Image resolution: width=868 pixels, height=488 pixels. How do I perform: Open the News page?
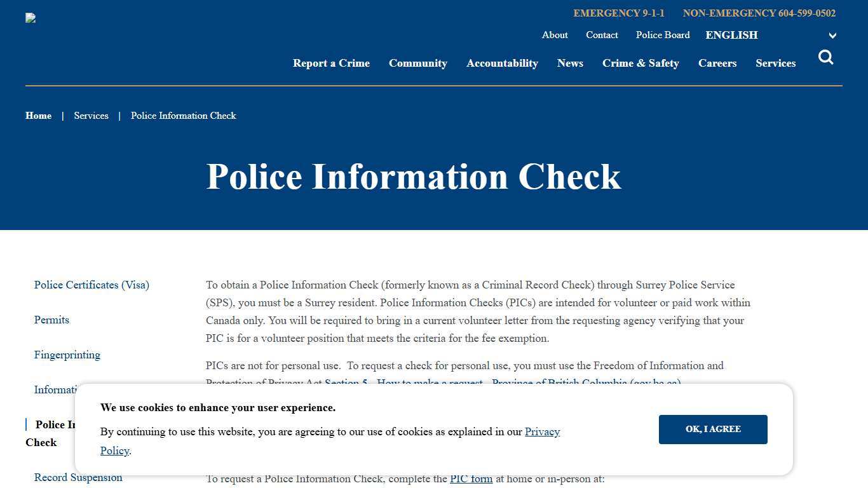coord(570,63)
